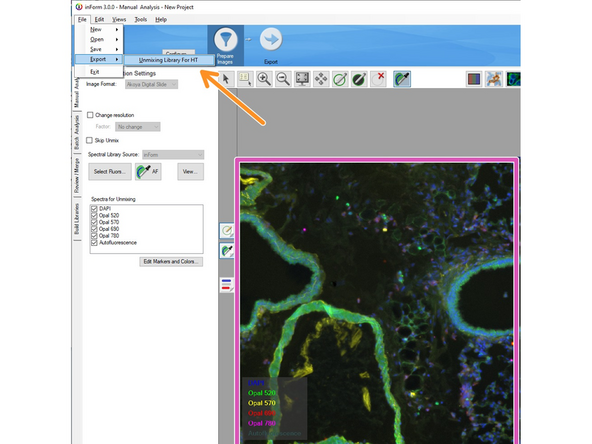Click the Opal 570 legend label
The width and height of the screenshot is (592, 444).
[x=261, y=403]
